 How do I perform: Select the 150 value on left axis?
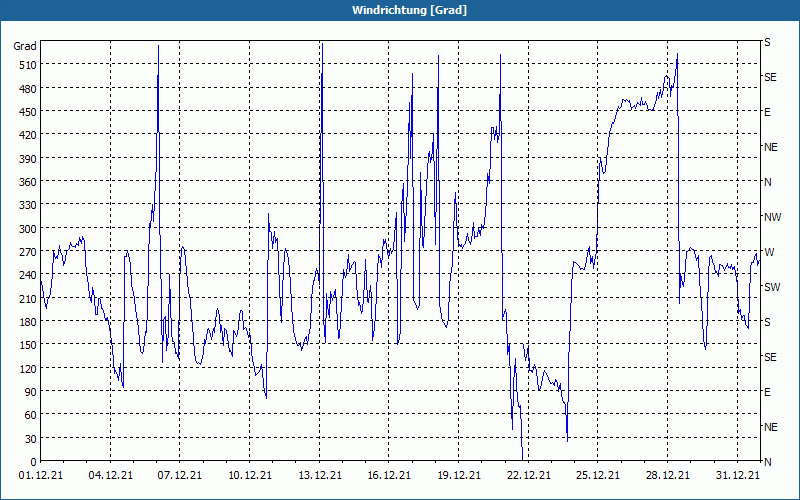click(x=28, y=345)
